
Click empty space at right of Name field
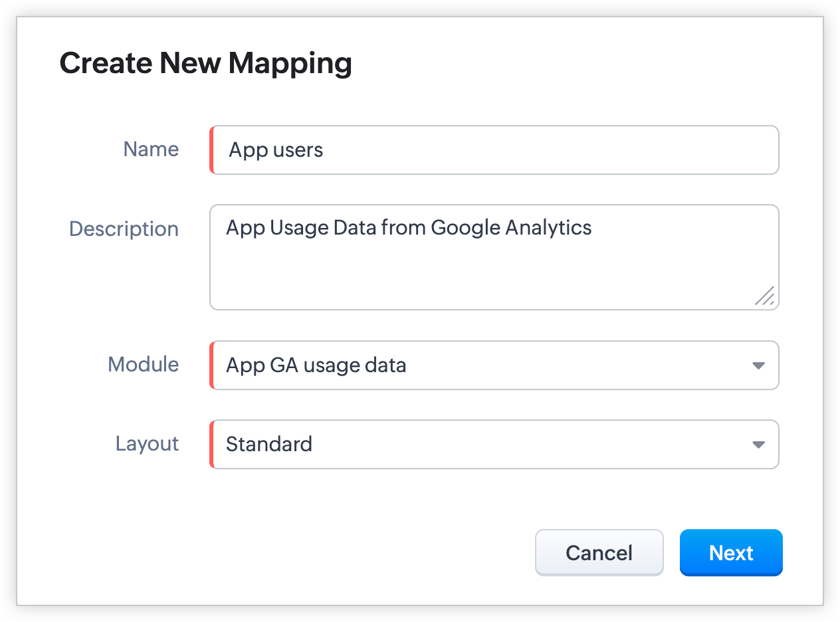pyautogui.click(x=598, y=150)
